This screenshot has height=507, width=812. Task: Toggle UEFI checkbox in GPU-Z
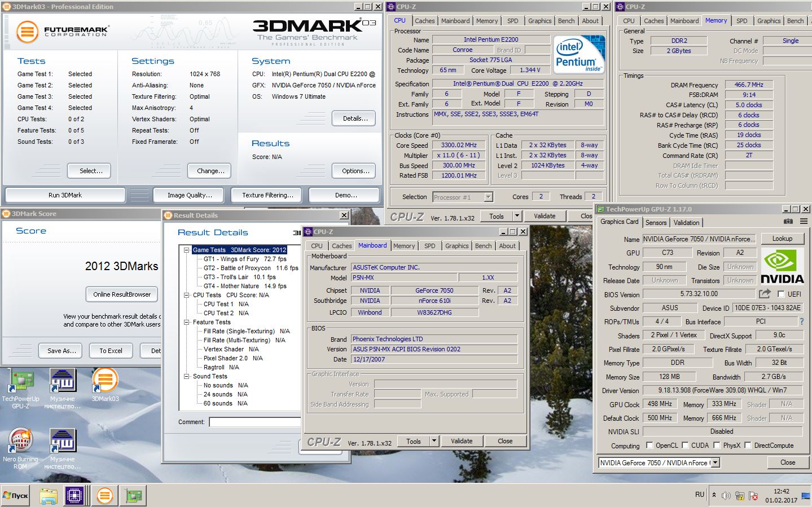(781, 294)
